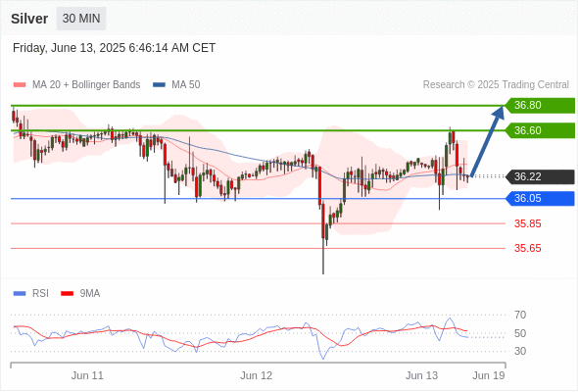Click the 35.65 red support label
This screenshot has width=578, height=392.
click(x=527, y=248)
